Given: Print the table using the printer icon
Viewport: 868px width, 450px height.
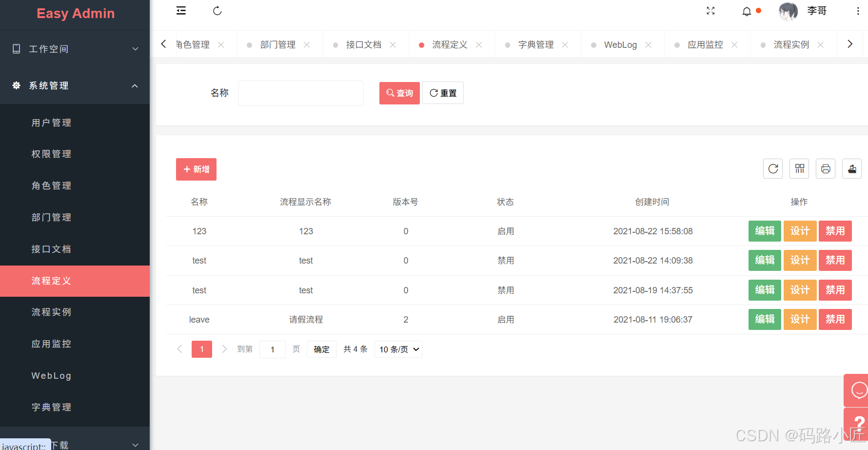Looking at the screenshot, I should [x=825, y=168].
